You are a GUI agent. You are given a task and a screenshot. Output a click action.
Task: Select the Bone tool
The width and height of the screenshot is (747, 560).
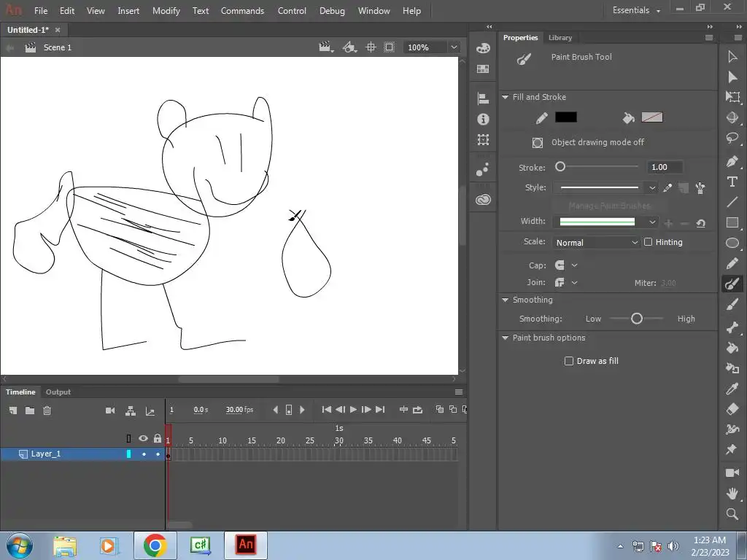pos(732,327)
